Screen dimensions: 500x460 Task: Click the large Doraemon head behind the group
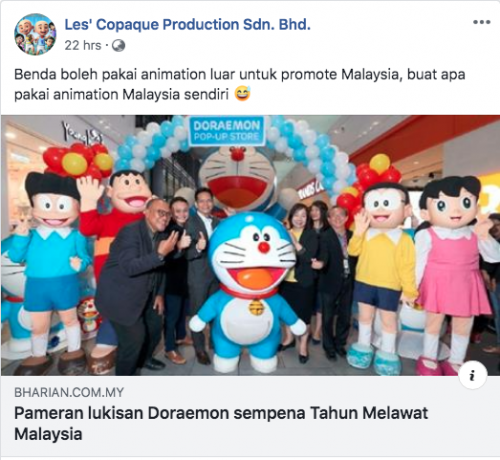click(238, 178)
